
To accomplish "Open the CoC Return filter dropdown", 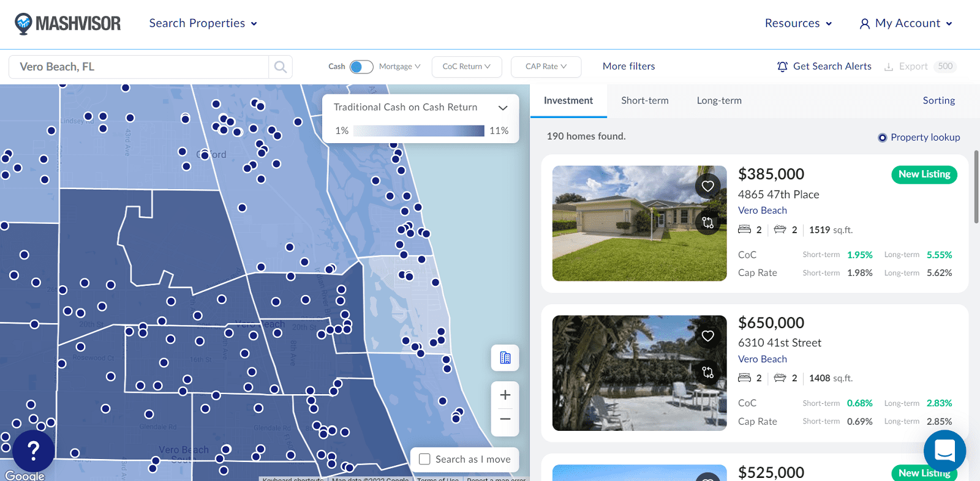I will [467, 67].
